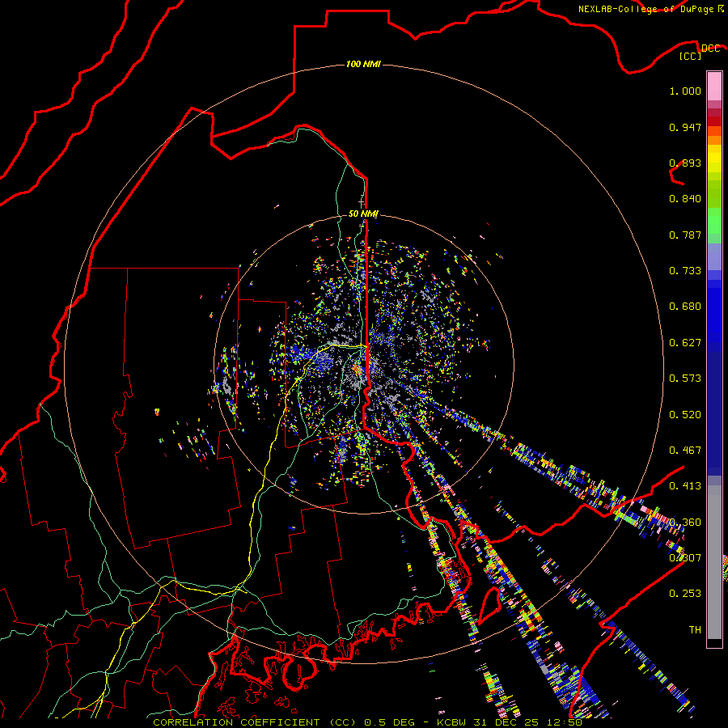This screenshot has height=728, width=728.
Task: Click the 0.467 color scale value
Action: pos(685,451)
